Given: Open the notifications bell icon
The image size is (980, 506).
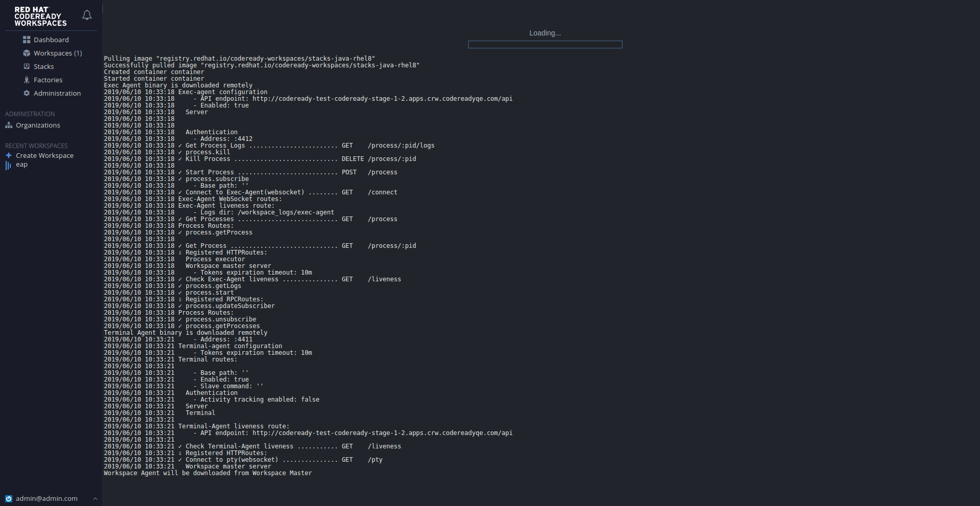Looking at the screenshot, I should pyautogui.click(x=87, y=15).
